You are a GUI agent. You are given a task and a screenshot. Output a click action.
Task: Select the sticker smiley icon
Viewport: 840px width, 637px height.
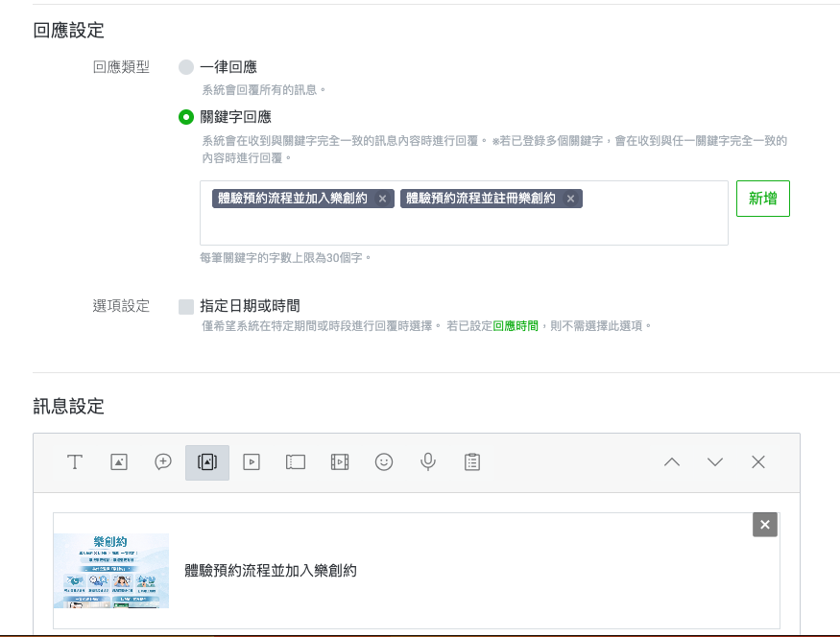tap(384, 461)
